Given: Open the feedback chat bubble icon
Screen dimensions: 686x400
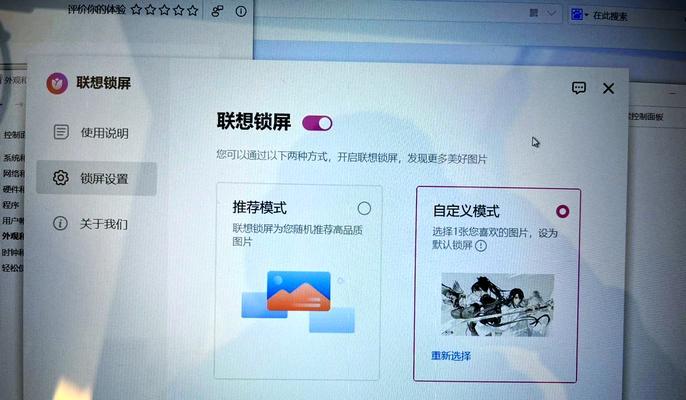Looking at the screenshot, I should [x=578, y=88].
